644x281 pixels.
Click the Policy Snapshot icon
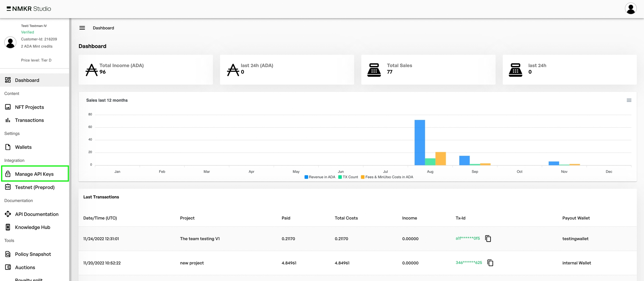8,254
